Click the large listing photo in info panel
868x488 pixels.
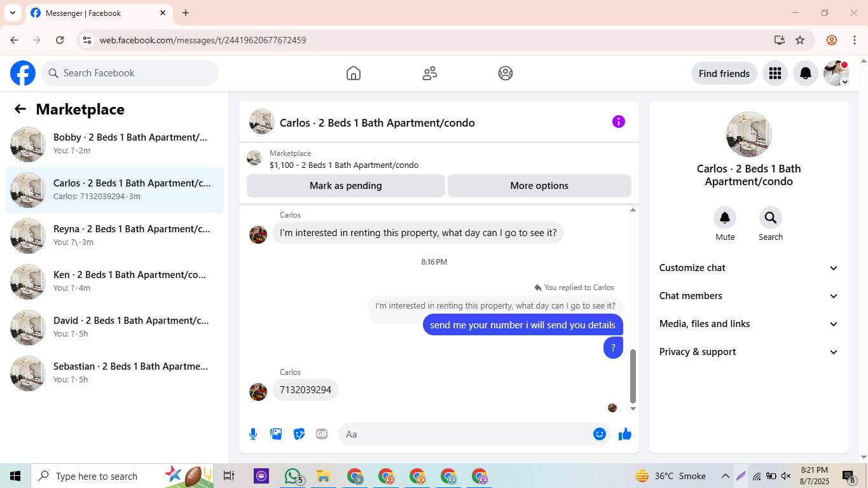tap(749, 134)
